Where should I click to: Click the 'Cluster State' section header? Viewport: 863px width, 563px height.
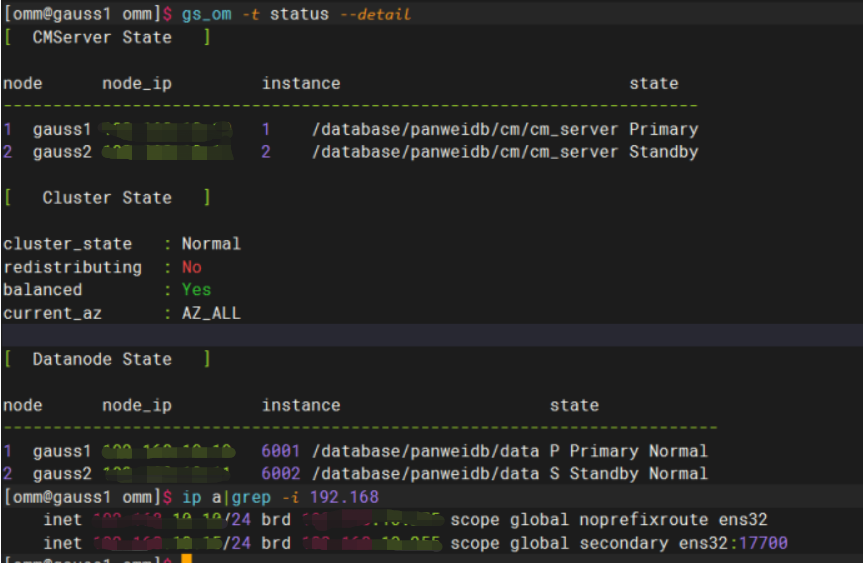point(107,198)
